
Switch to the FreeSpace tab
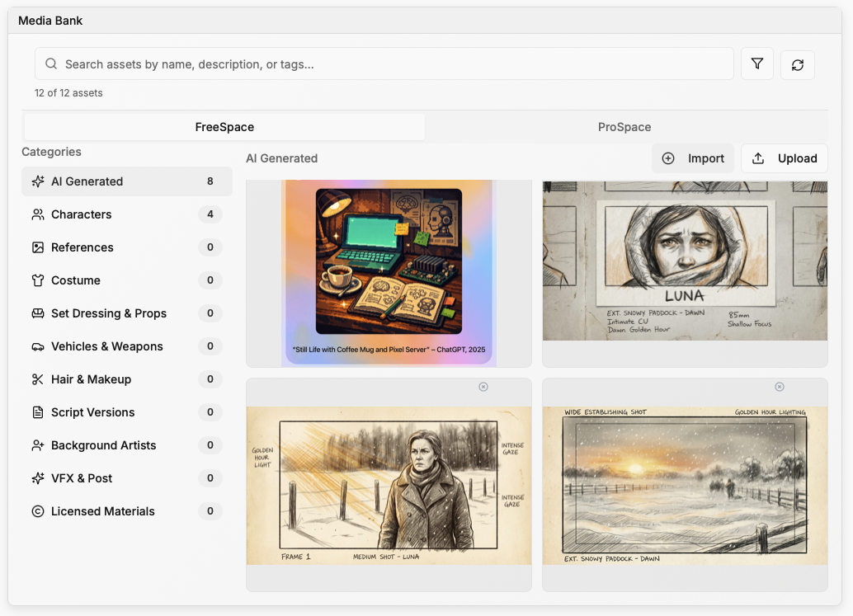(224, 127)
